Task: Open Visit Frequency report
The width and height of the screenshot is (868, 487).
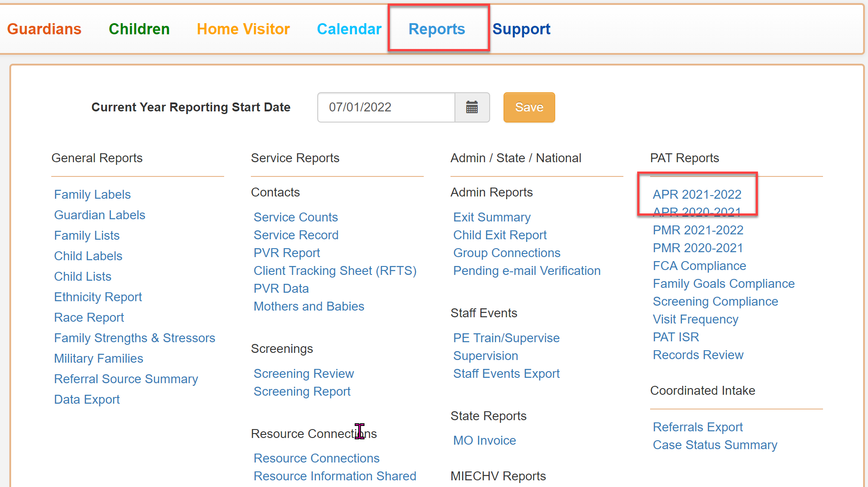Action: click(x=696, y=319)
